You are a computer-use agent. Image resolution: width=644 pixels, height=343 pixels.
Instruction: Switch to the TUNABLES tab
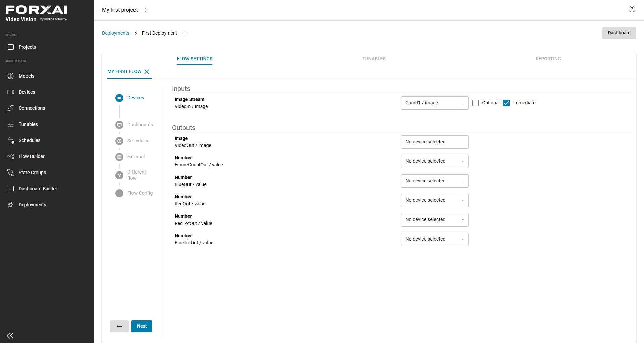coord(374,59)
